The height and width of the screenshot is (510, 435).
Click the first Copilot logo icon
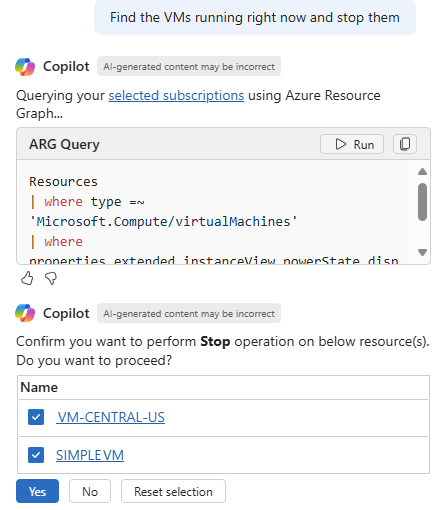[25, 67]
